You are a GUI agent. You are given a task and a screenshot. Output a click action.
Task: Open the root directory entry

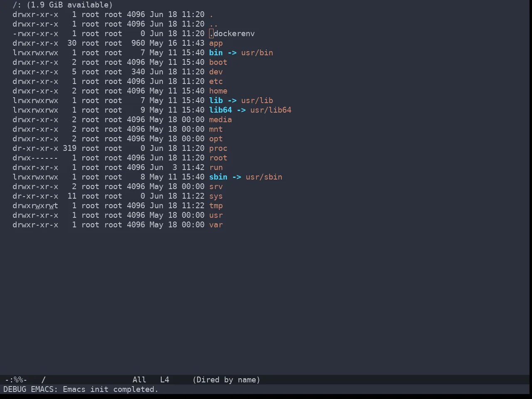pyautogui.click(x=218, y=158)
